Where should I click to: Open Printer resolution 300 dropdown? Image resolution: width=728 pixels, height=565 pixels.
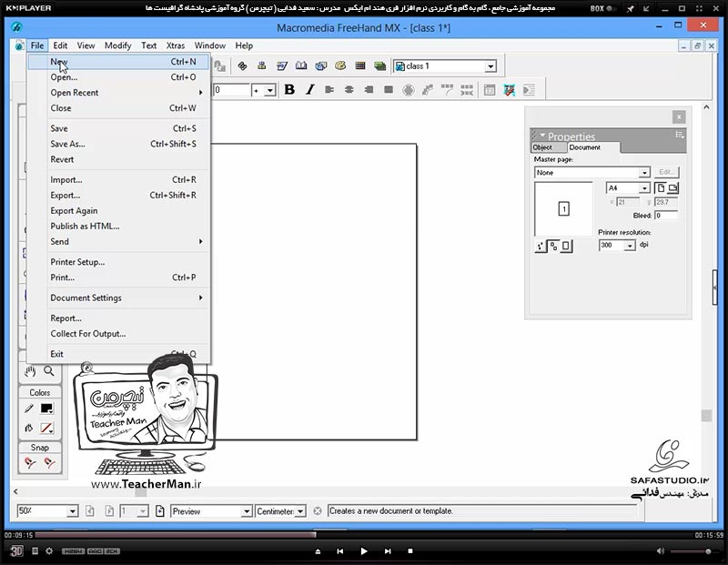click(630, 245)
